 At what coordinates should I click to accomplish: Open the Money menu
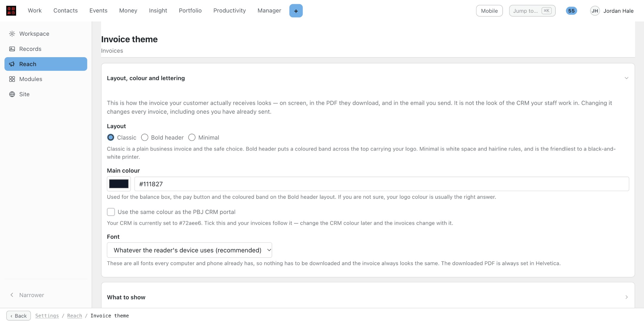click(x=128, y=11)
